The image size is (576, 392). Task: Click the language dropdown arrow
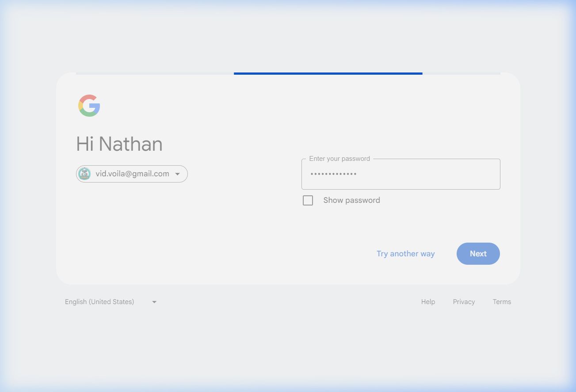click(154, 302)
